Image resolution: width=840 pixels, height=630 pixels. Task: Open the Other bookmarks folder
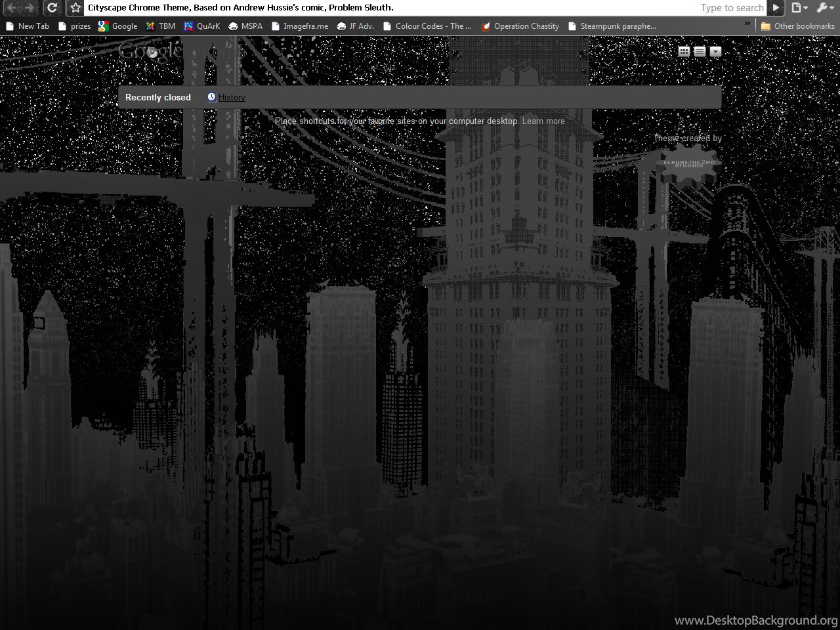[x=797, y=26]
